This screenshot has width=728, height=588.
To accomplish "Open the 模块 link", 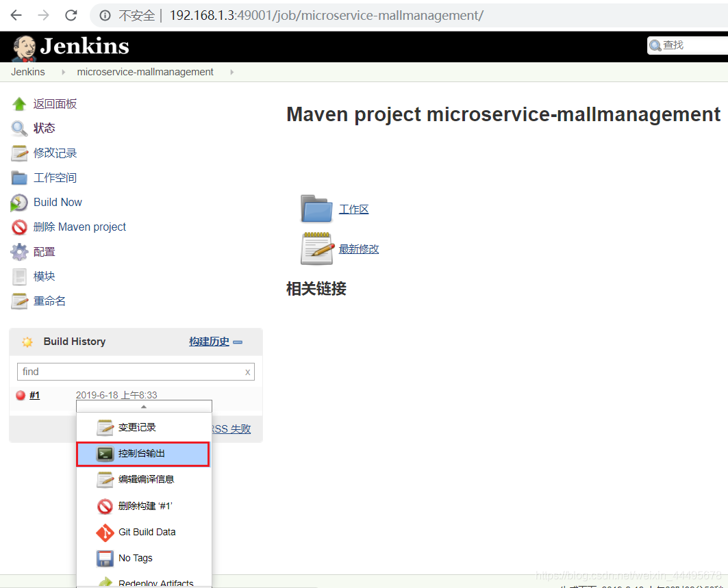I will pyautogui.click(x=44, y=277).
